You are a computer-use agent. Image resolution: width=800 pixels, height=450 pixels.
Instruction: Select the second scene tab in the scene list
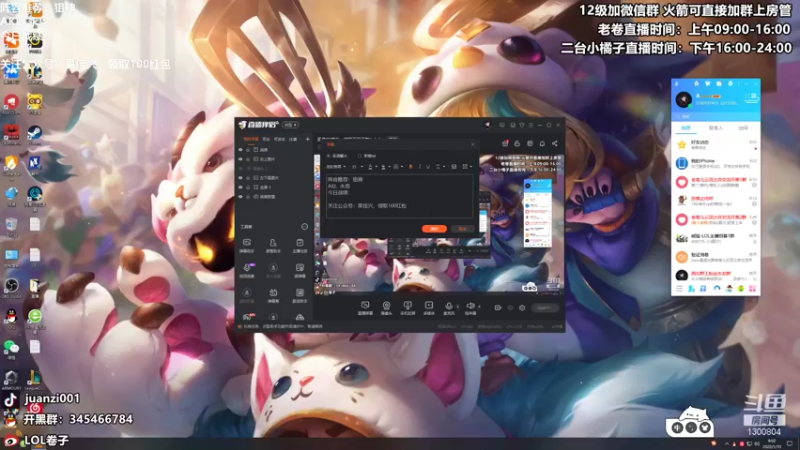pyautogui.click(x=266, y=139)
